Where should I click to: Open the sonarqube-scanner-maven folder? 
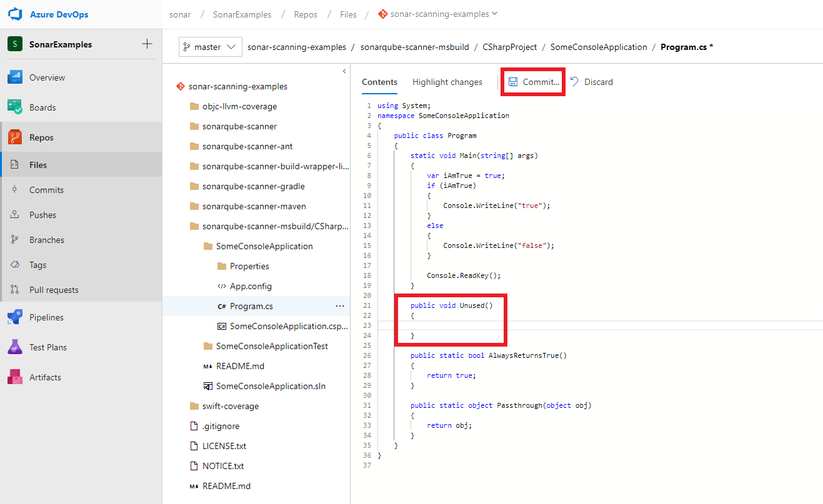[254, 206]
